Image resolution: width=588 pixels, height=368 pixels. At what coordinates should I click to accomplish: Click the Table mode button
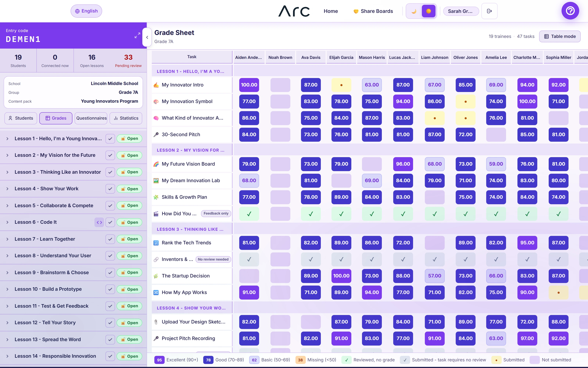[560, 36]
